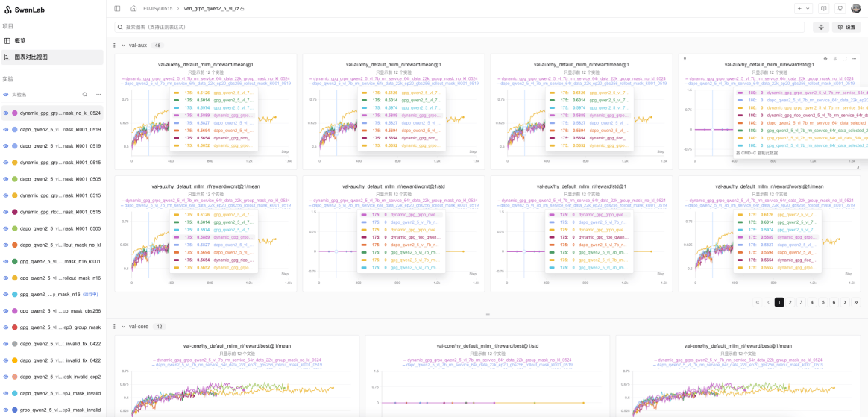The image size is (868, 417).
Task: Select the 图表对比视图 sidebar item
Action: pyautogui.click(x=52, y=57)
